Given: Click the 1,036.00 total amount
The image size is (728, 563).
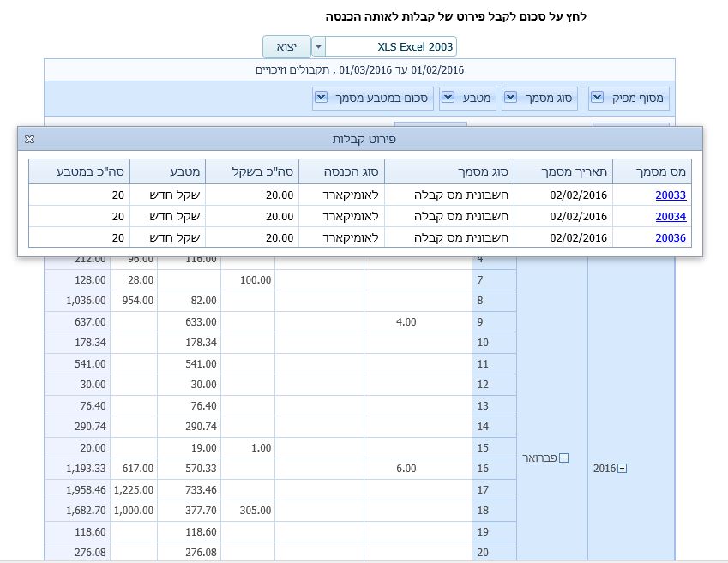Looking at the screenshot, I should click(x=86, y=301).
